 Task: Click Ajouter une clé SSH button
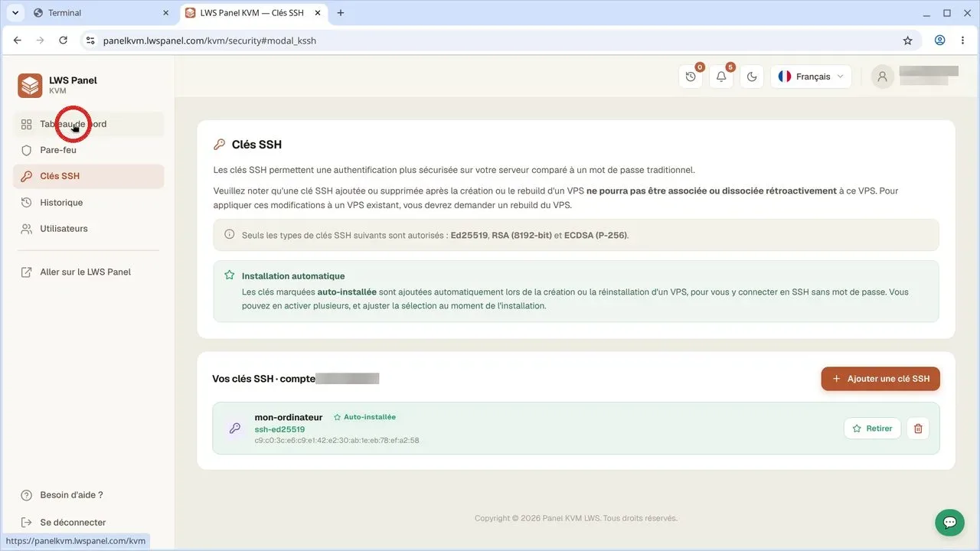pyautogui.click(x=880, y=379)
